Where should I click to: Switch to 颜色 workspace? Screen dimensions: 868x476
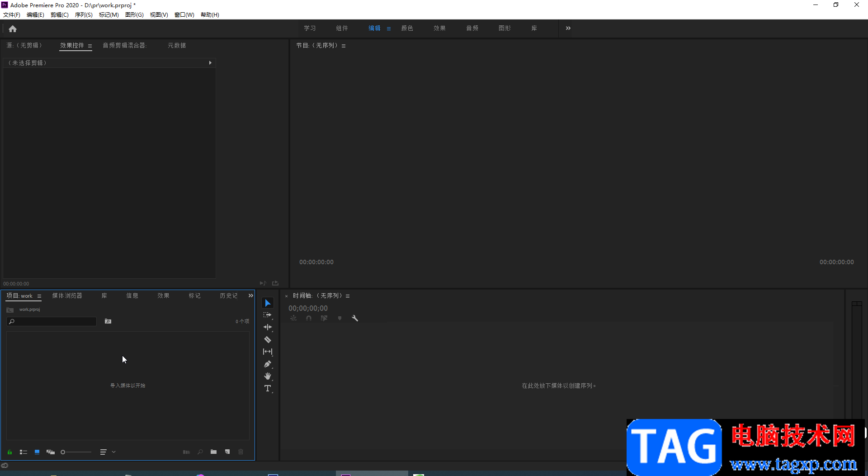point(407,28)
